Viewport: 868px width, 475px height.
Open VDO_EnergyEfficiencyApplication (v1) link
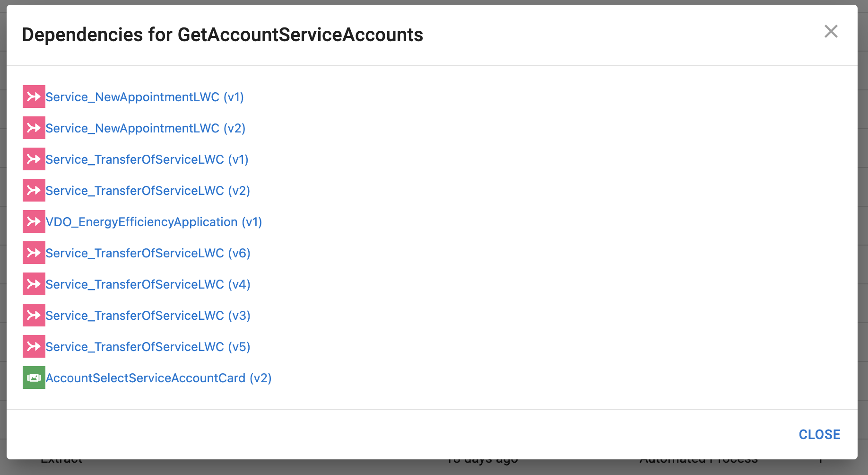(154, 222)
